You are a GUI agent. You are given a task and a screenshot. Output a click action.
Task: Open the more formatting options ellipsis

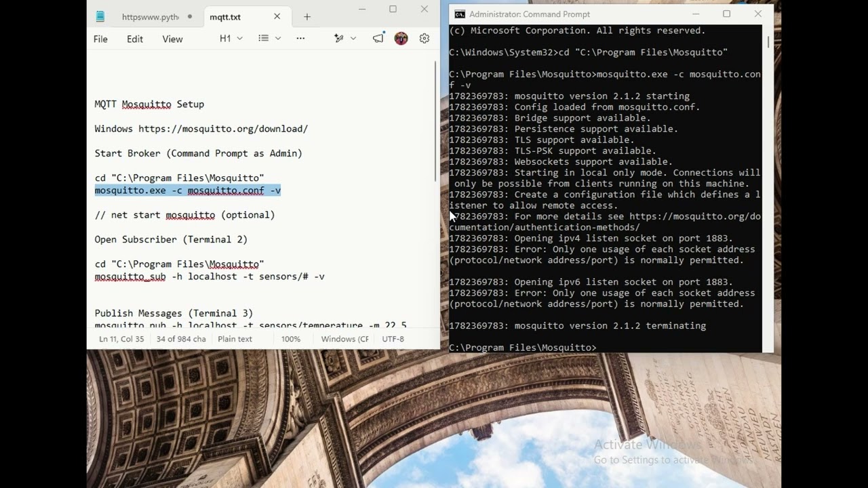pos(300,39)
